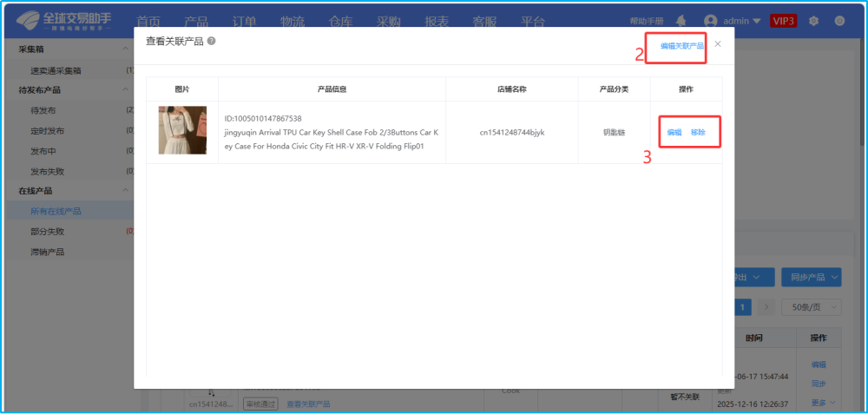Image resolution: width=868 pixels, height=414 pixels.
Task: Click 编辑 in background product list row
Action: (x=819, y=365)
